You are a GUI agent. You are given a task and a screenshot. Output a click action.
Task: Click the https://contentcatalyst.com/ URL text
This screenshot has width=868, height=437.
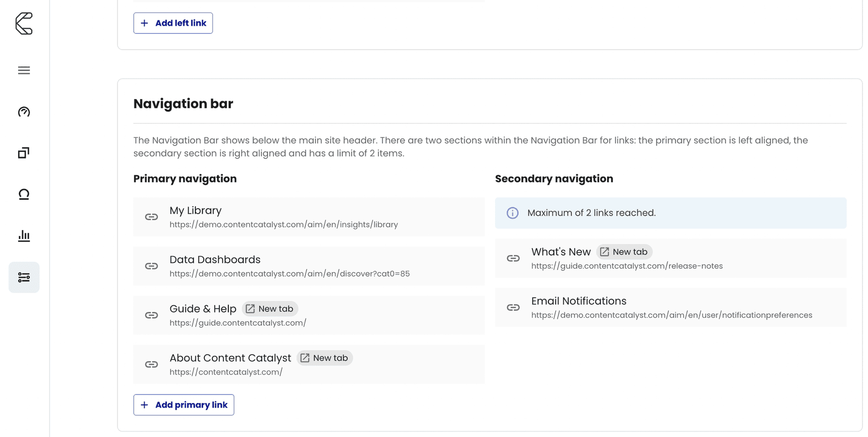[x=226, y=372]
